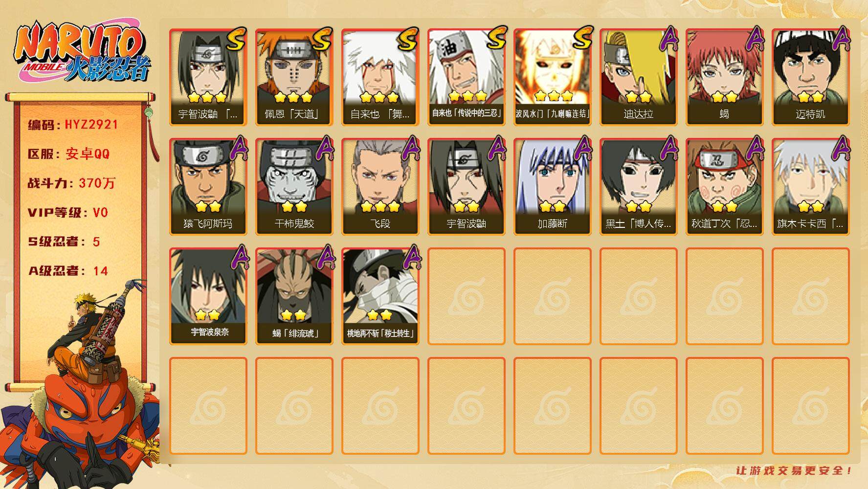Click the 波风水门「九喇嘛连结」 card

click(552, 77)
